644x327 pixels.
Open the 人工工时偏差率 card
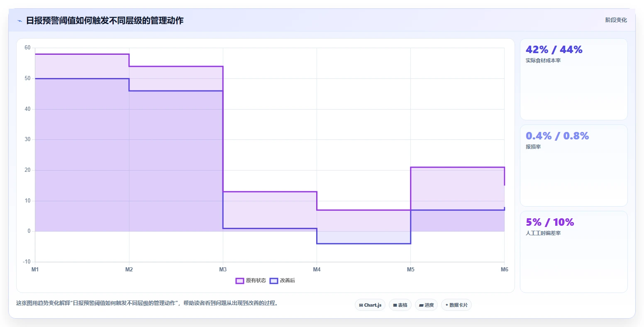click(x=573, y=252)
